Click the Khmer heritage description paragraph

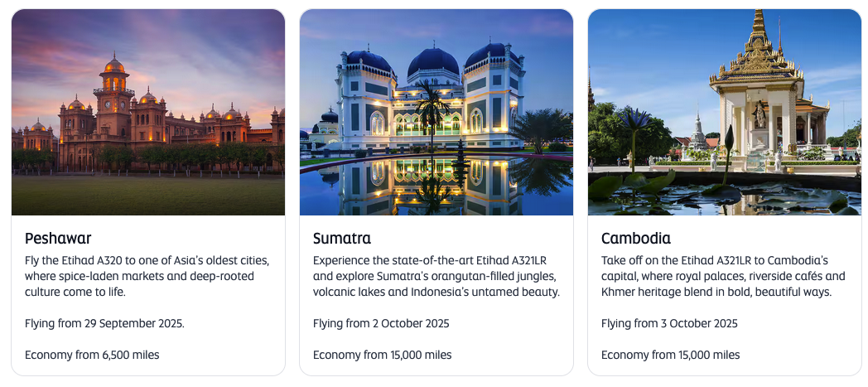[x=723, y=276]
